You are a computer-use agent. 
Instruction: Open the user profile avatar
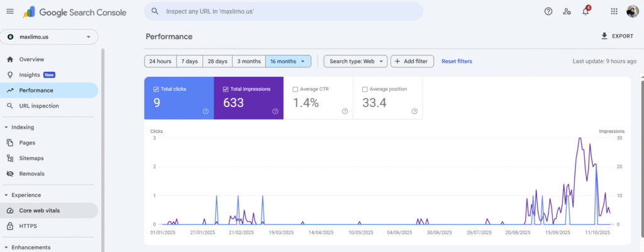click(632, 11)
